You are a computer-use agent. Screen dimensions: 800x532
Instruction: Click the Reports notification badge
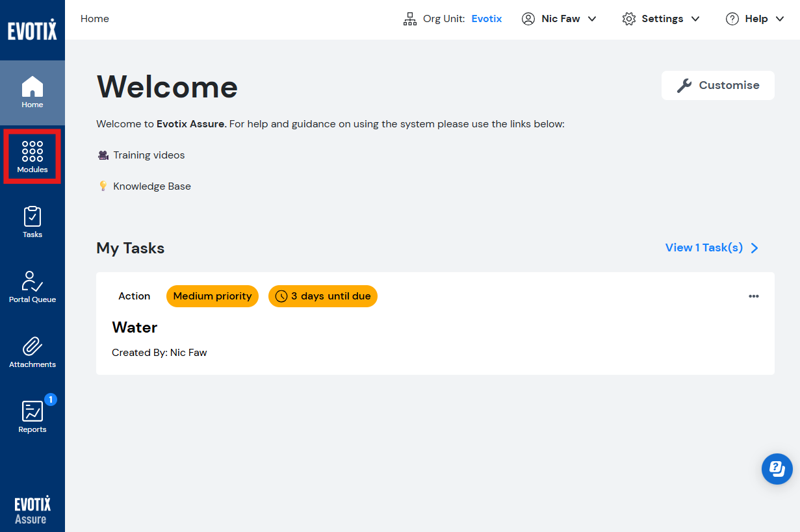[51, 399]
